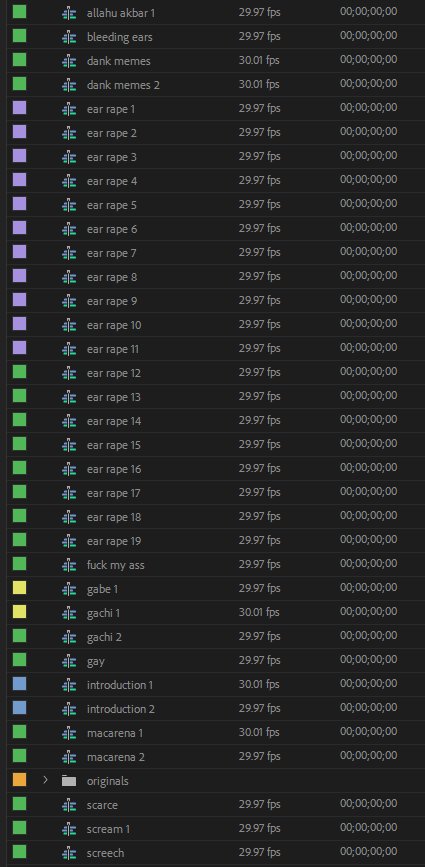Click the green label swatch of allahu akbar 1
The width and height of the screenshot is (425, 867).
[19, 11]
